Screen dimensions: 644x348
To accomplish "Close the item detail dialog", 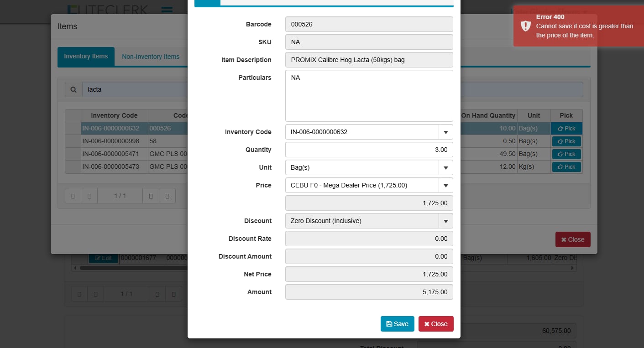I will (x=436, y=324).
